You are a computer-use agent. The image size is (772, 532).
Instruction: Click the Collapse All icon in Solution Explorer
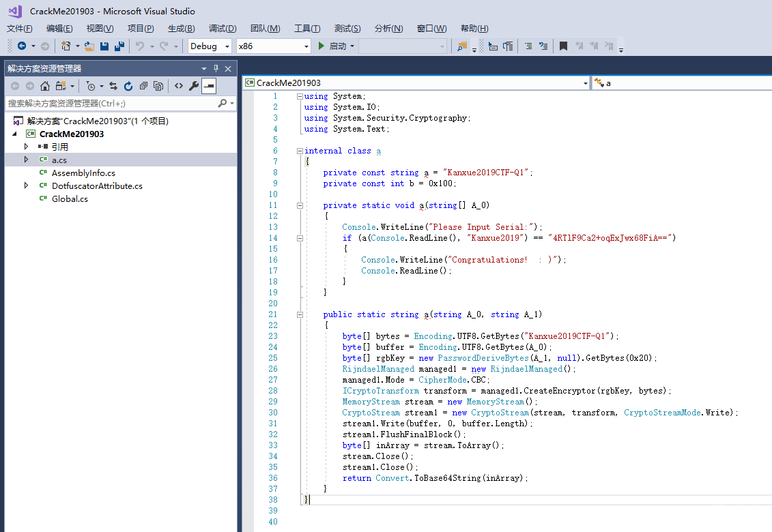[143, 86]
